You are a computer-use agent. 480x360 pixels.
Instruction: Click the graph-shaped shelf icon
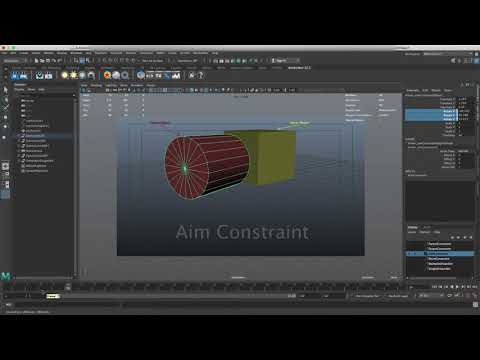point(176,76)
